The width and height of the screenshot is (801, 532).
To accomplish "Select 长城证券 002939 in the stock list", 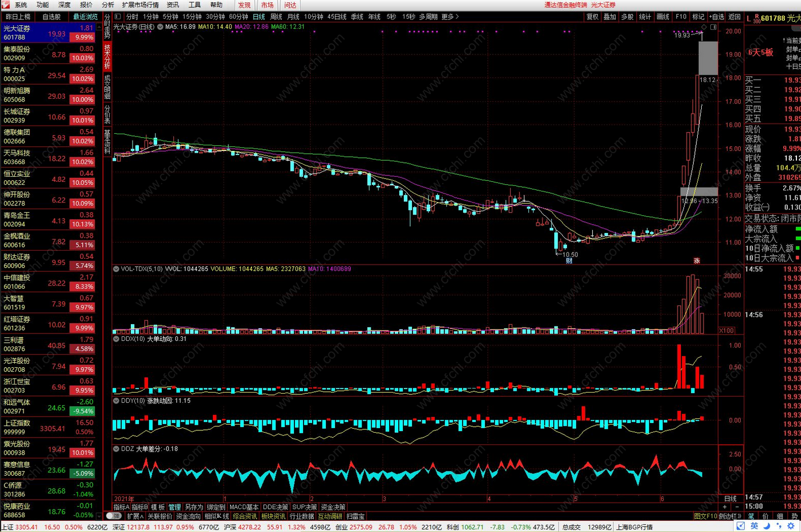I will click(48, 116).
